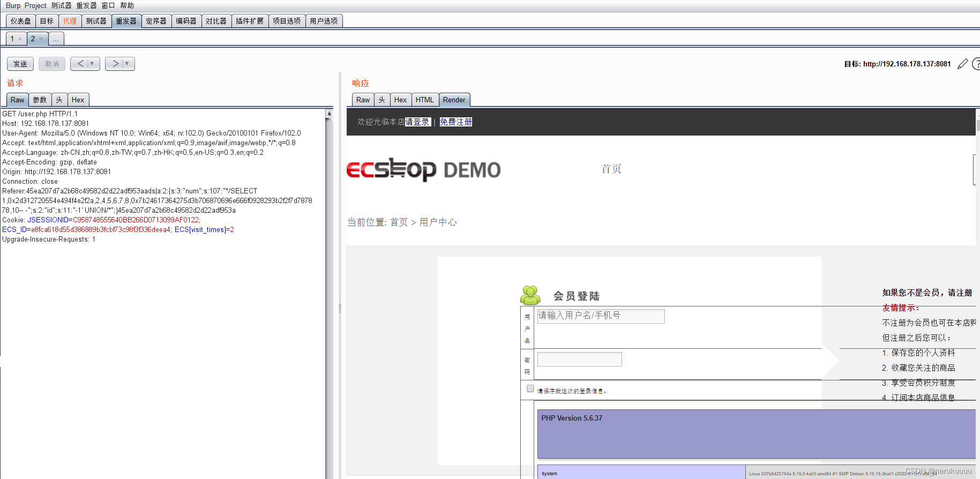Viewport: 980px width, 479px height.
Task: Switch to the 代理 tab
Action: (x=70, y=21)
